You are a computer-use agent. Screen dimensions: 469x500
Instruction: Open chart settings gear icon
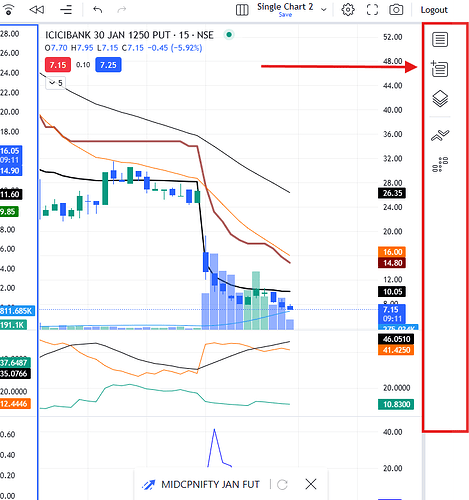click(x=348, y=10)
